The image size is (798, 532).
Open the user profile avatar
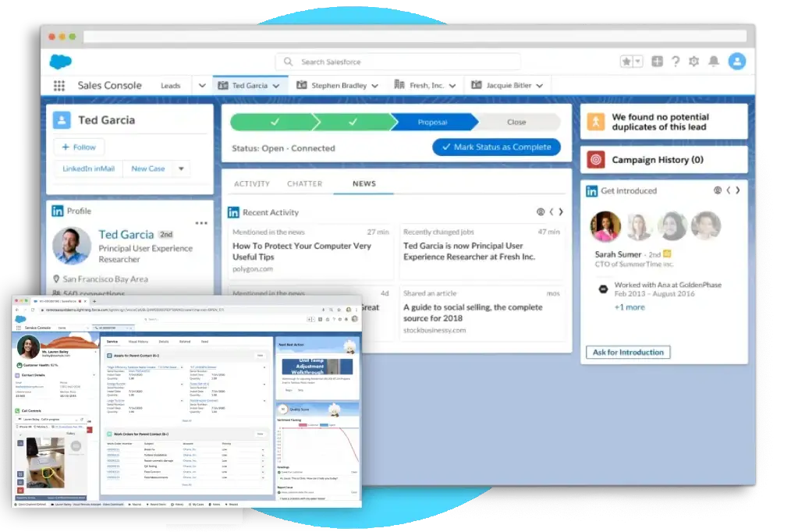(x=737, y=62)
